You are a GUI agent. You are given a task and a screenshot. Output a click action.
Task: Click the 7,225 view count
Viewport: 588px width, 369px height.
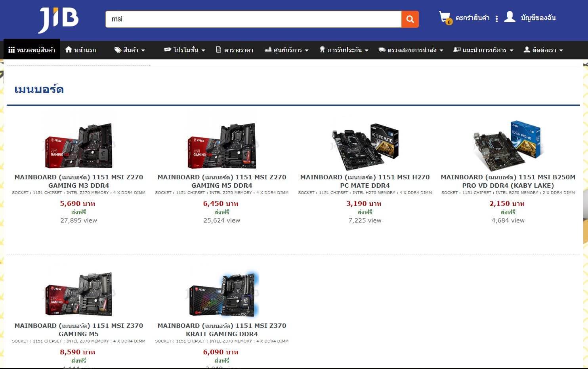point(365,221)
